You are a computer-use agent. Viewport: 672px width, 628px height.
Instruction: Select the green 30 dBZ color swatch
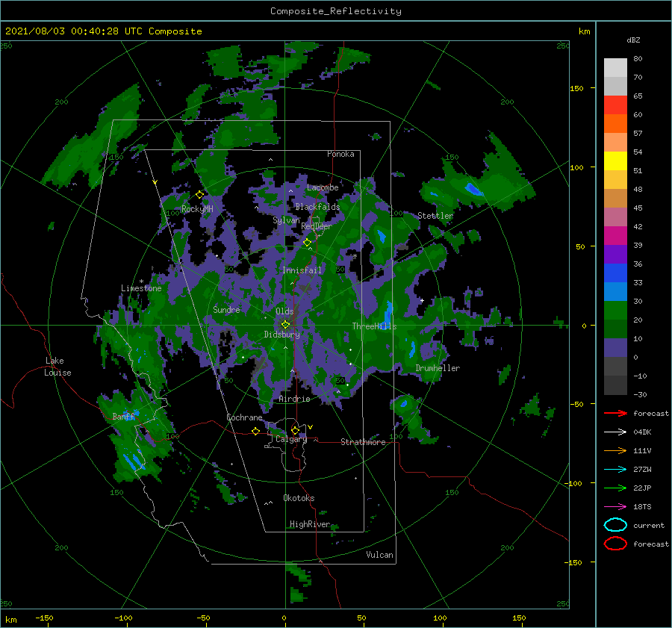point(615,310)
